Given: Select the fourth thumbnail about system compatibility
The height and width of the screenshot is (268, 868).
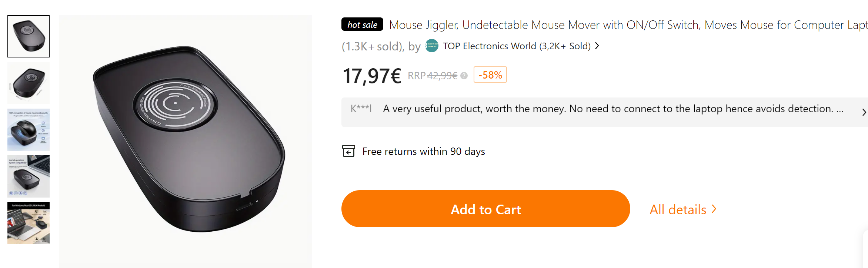Looking at the screenshot, I should [x=29, y=176].
